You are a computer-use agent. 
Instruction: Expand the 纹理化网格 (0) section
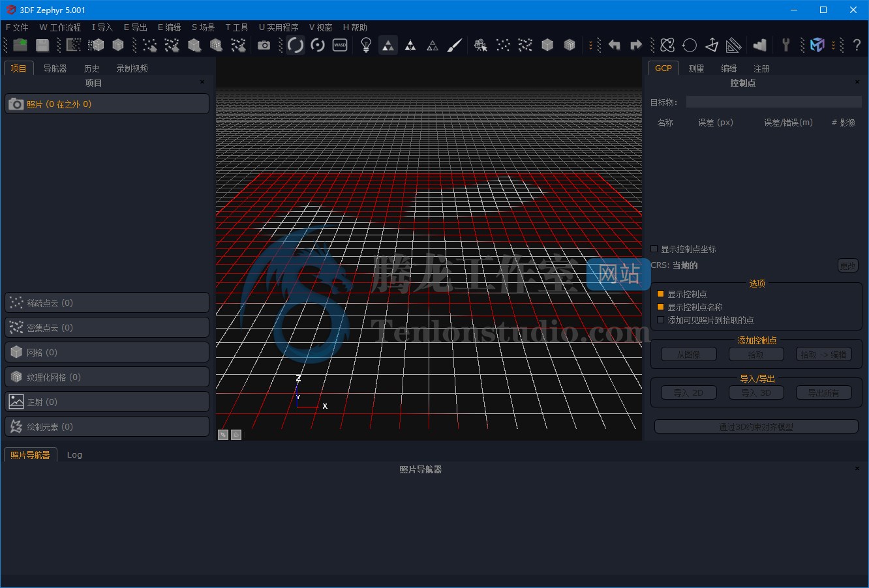point(107,377)
